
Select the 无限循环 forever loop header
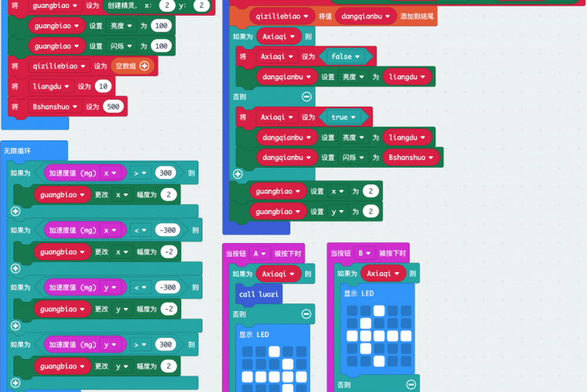[20, 150]
